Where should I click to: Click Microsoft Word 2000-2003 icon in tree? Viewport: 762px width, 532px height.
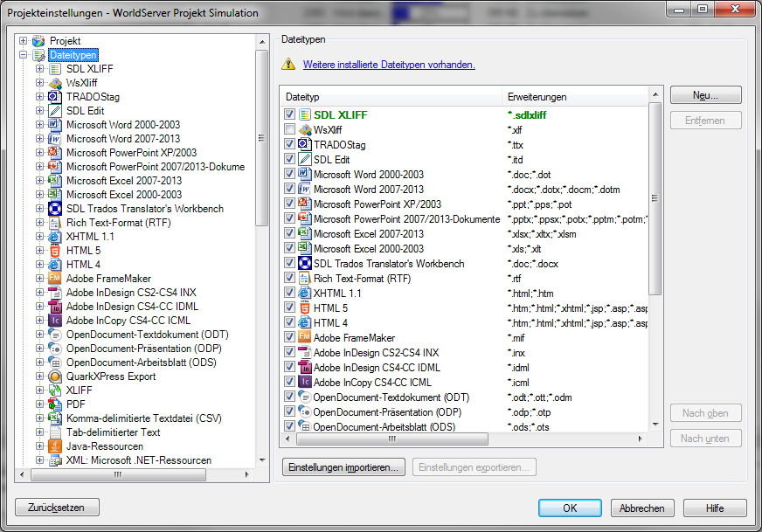click(55, 125)
